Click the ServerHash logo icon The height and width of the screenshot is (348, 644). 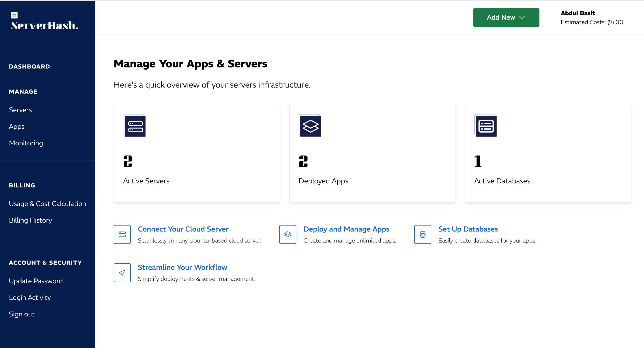[x=14, y=15]
